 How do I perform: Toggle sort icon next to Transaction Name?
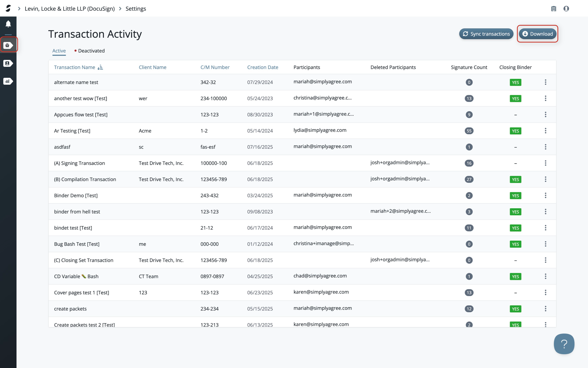pos(100,67)
